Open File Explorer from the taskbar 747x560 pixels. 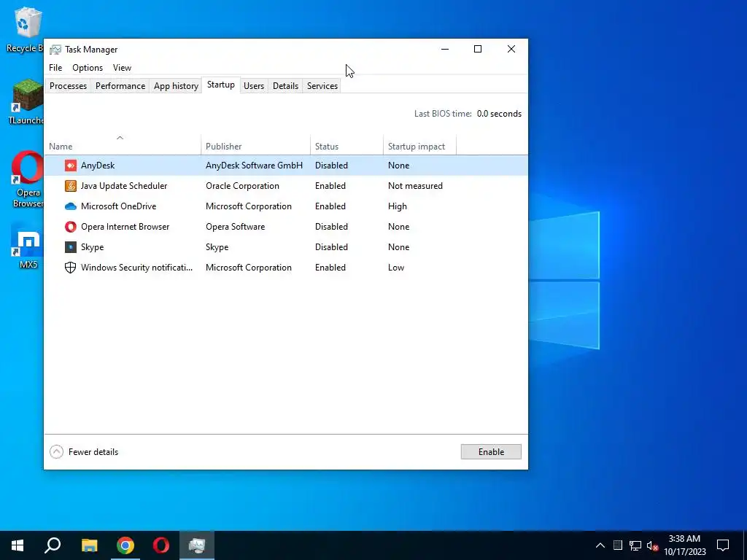pos(89,545)
